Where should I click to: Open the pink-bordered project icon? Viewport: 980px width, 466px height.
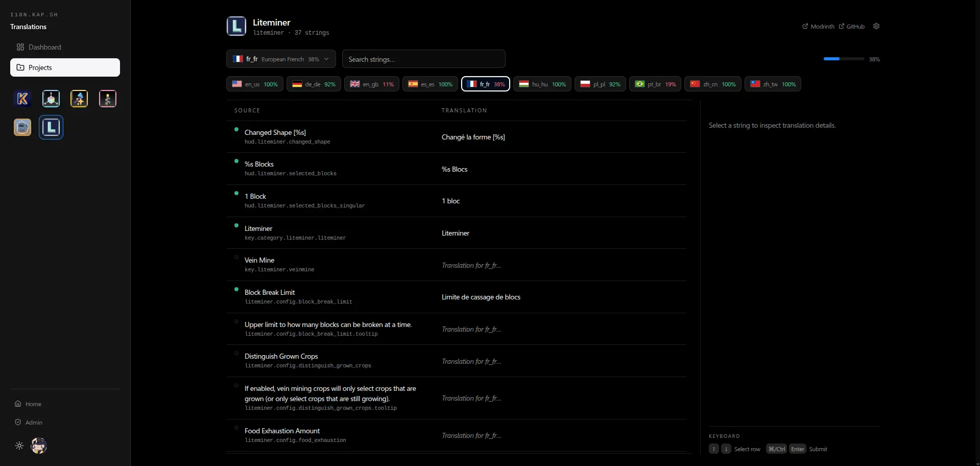pos(108,99)
